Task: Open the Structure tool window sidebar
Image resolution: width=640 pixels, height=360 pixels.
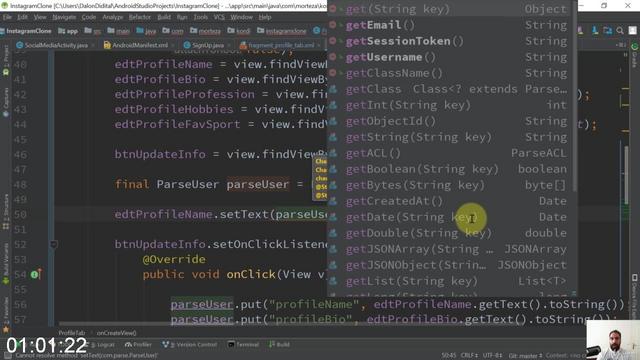Action: pos(6,212)
